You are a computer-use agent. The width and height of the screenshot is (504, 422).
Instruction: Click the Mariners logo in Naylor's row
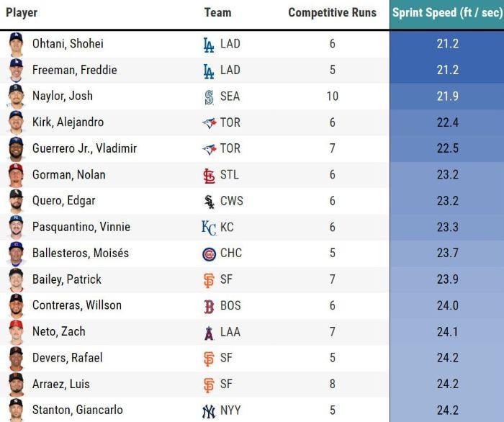coord(209,96)
